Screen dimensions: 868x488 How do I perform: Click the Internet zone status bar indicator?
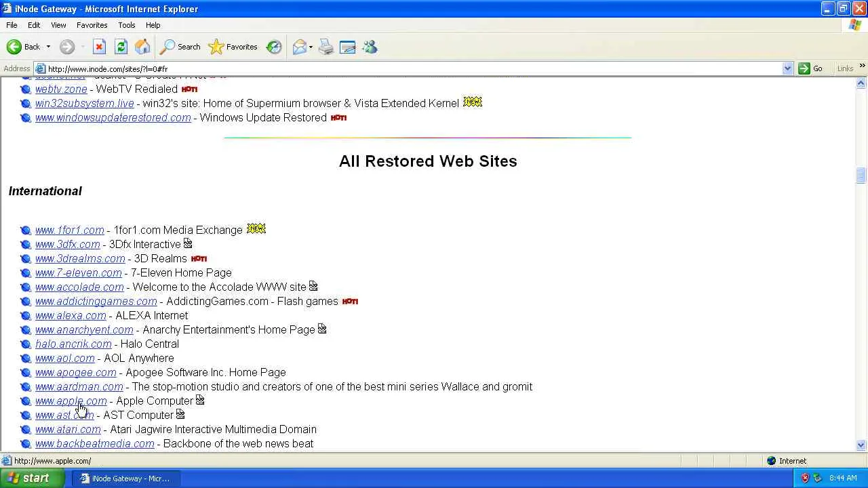[x=787, y=461]
